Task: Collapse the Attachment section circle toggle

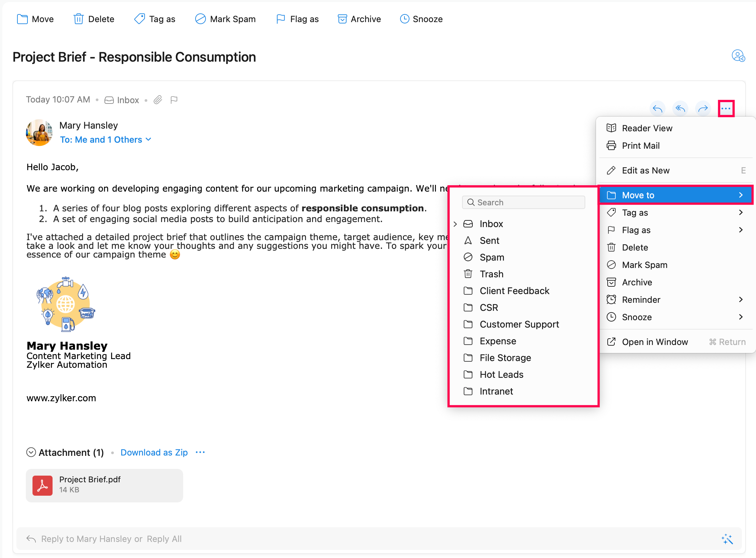Action: (x=31, y=452)
